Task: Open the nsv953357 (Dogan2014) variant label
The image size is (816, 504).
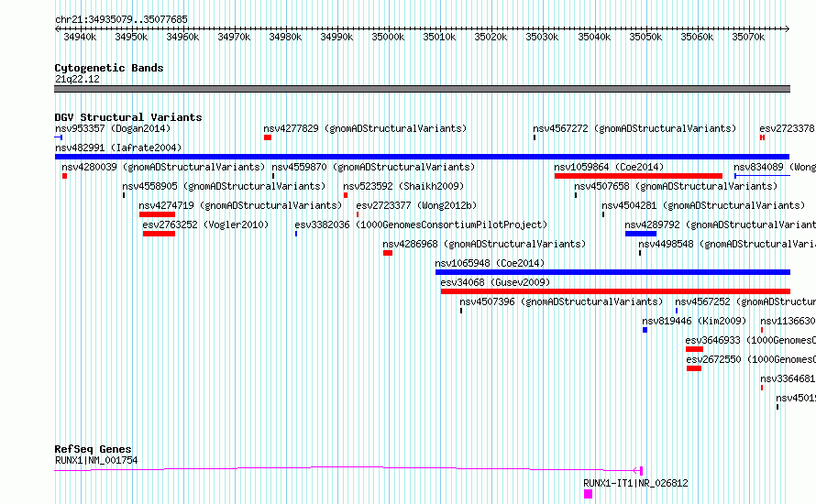Action: point(113,128)
